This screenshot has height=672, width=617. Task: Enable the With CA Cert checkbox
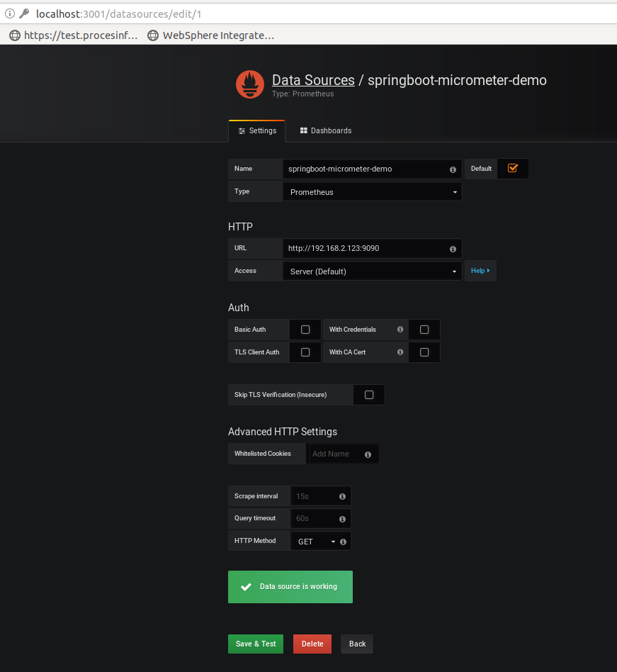[424, 352]
